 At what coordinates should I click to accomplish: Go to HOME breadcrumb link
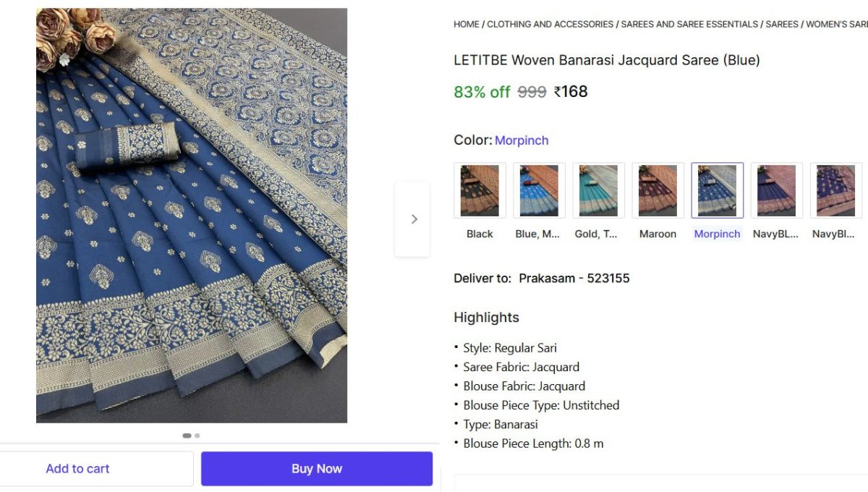click(467, 25)
